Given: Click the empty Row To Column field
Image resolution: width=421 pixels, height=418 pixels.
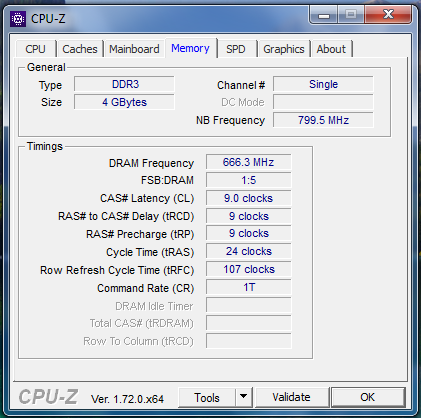Looking at the screenshot, I should 249,341.
